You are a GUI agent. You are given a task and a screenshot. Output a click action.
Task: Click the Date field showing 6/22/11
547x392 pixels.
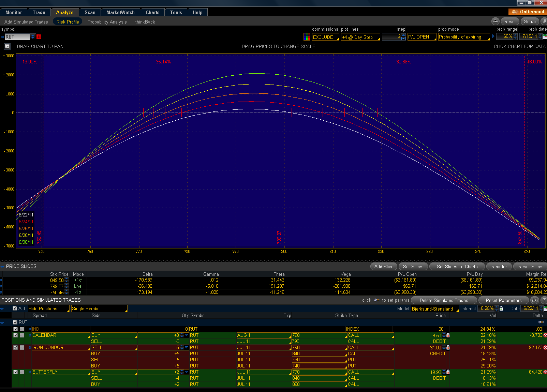530,308
